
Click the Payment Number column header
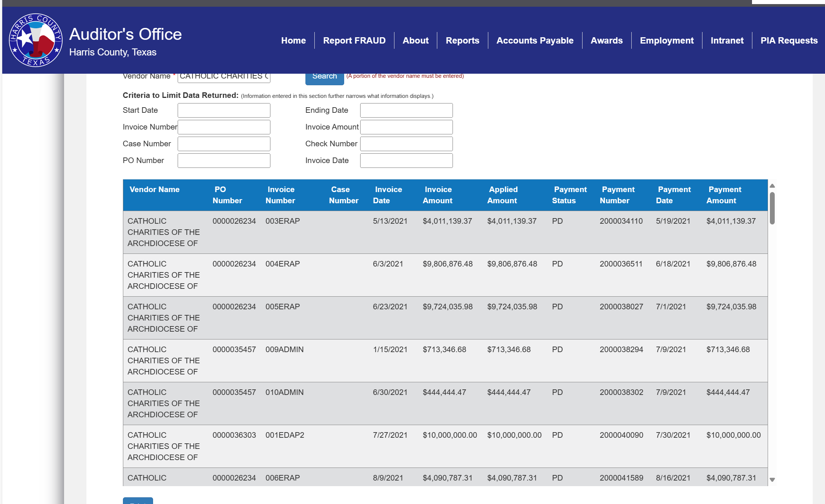(617, 195)
